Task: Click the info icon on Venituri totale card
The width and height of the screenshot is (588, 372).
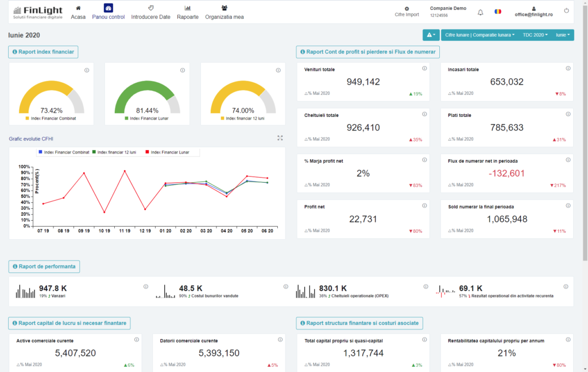Action: (x=424, y=67)
